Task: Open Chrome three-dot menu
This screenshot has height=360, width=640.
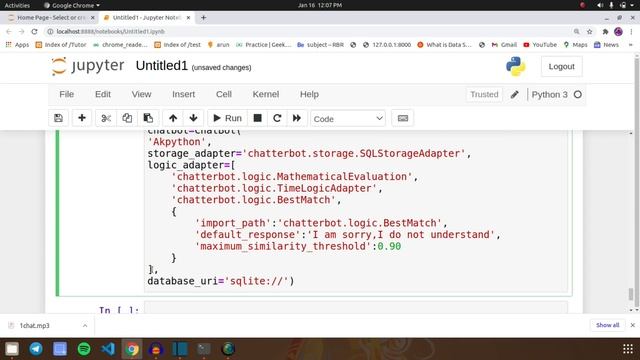Action: (631, 31)
